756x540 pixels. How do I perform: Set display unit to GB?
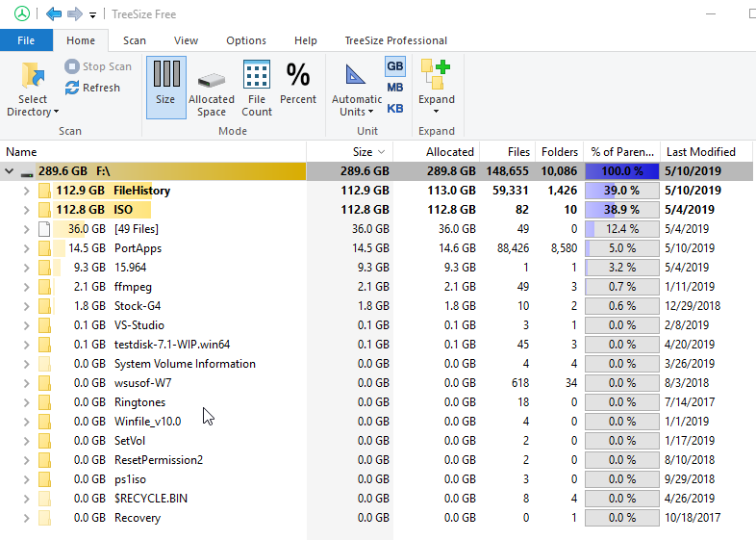coord(395,66)
